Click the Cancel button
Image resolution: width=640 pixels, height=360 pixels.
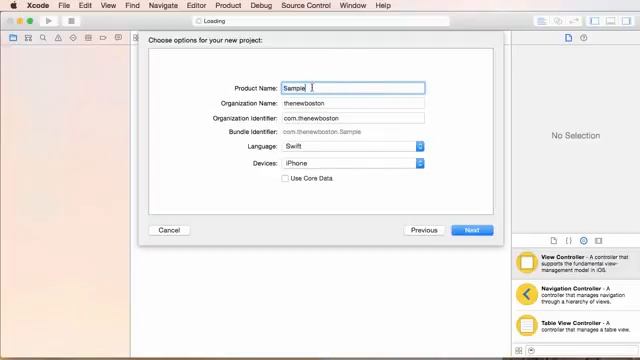coord(169,230)
